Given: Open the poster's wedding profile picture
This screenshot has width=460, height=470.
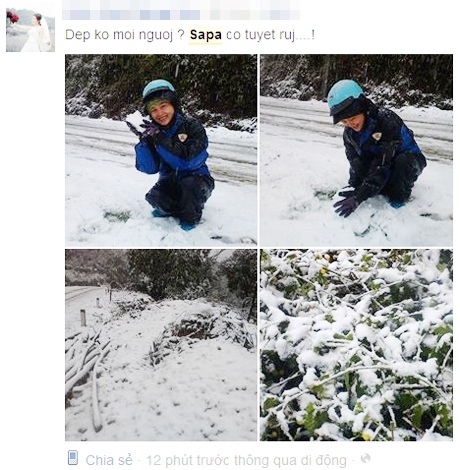Looking at the screenshot, I should click(x=30, y=30).
